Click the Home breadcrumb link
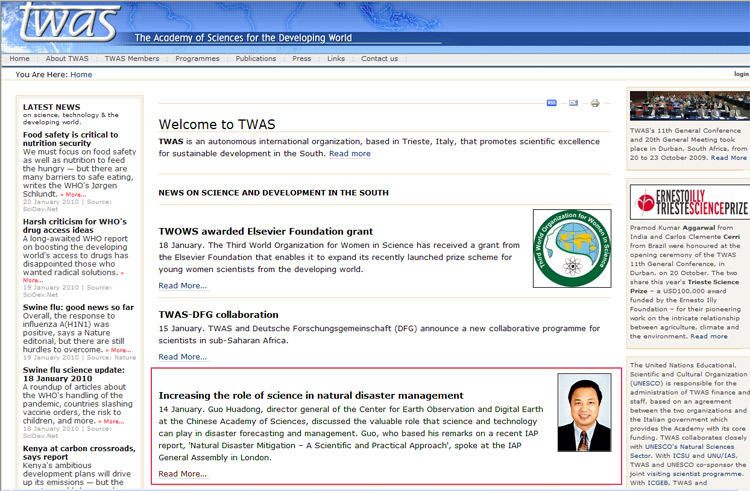Viewport: 750px width, 491px height. (81, 75)
